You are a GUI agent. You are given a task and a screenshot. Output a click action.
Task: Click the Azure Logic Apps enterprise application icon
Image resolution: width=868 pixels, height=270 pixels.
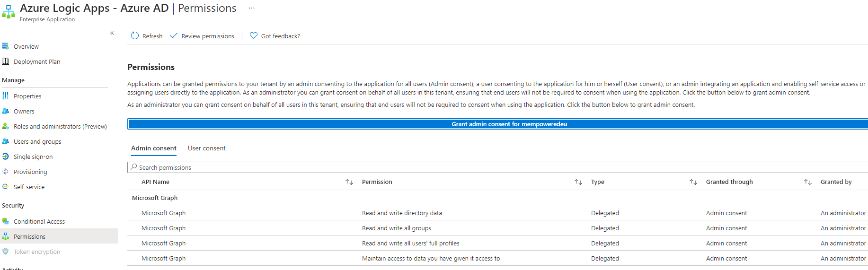click(x=9, y=12)
